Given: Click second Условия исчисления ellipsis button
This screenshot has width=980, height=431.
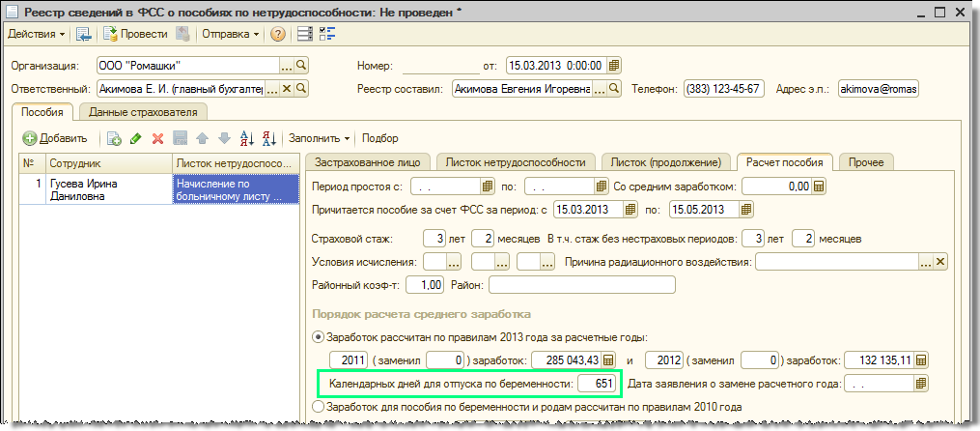Looking at the screenshot, I should point(501,262).
